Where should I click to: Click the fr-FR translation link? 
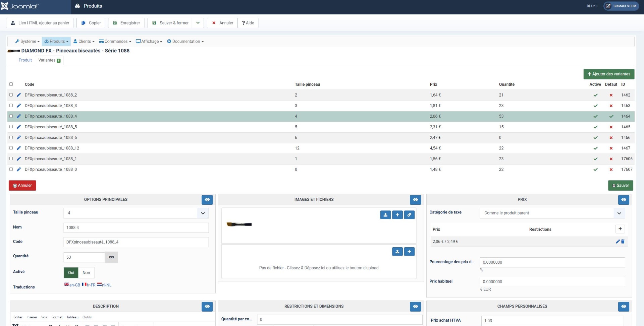89,285
